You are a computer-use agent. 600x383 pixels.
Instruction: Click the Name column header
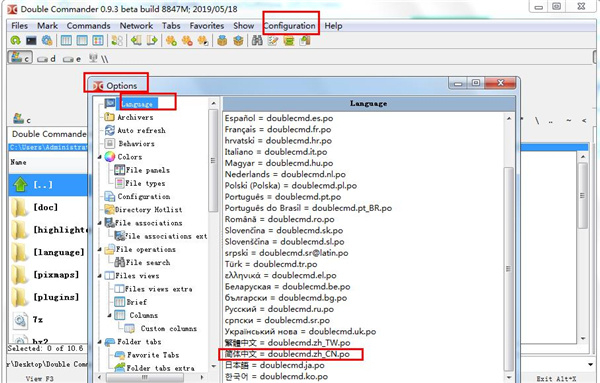pyautogui.click(x=18, y=162)
